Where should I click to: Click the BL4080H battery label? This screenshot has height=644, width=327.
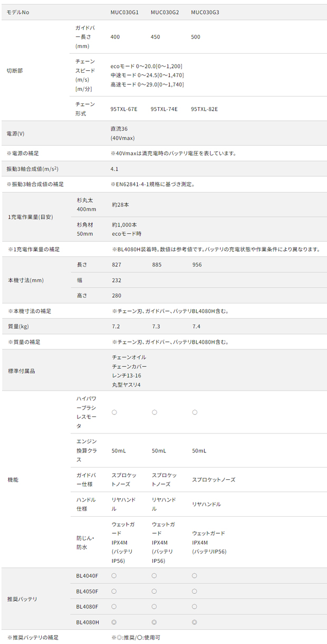point(88,622)
